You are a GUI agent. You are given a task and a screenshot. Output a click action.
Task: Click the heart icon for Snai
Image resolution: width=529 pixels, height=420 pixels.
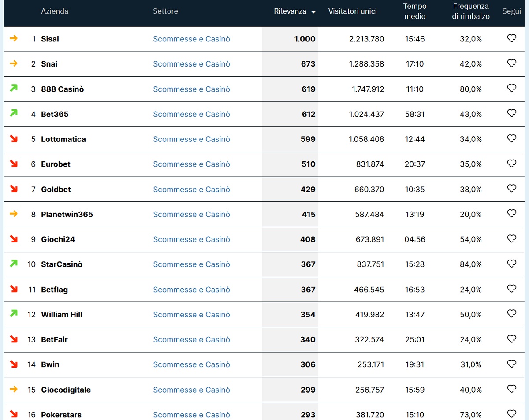point(511,63)
